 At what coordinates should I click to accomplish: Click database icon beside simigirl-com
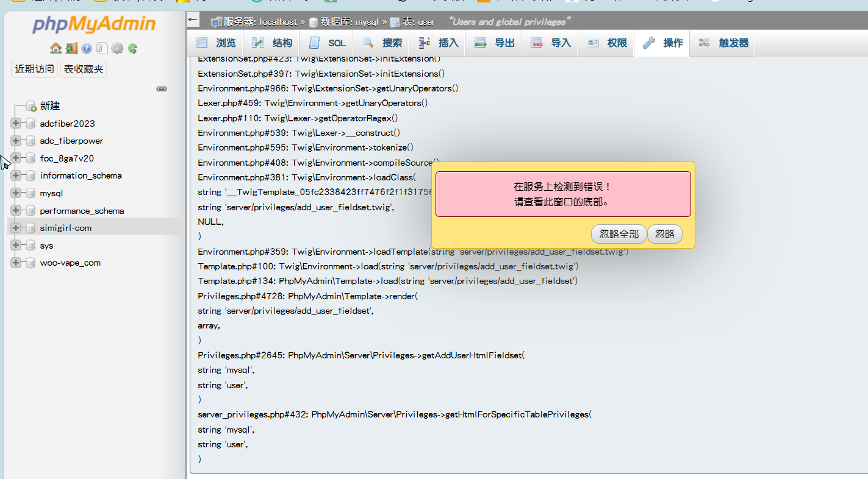coord(30,228)
